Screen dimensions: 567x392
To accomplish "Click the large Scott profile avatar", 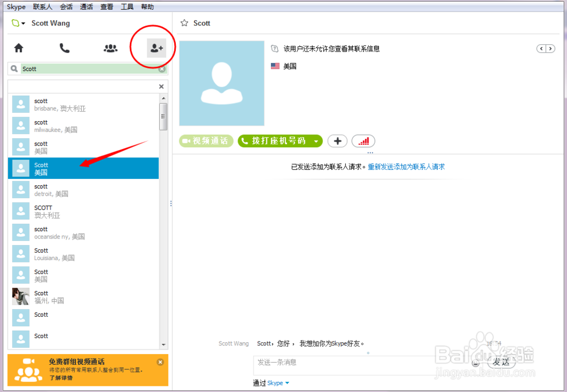I will click(222, 83).
